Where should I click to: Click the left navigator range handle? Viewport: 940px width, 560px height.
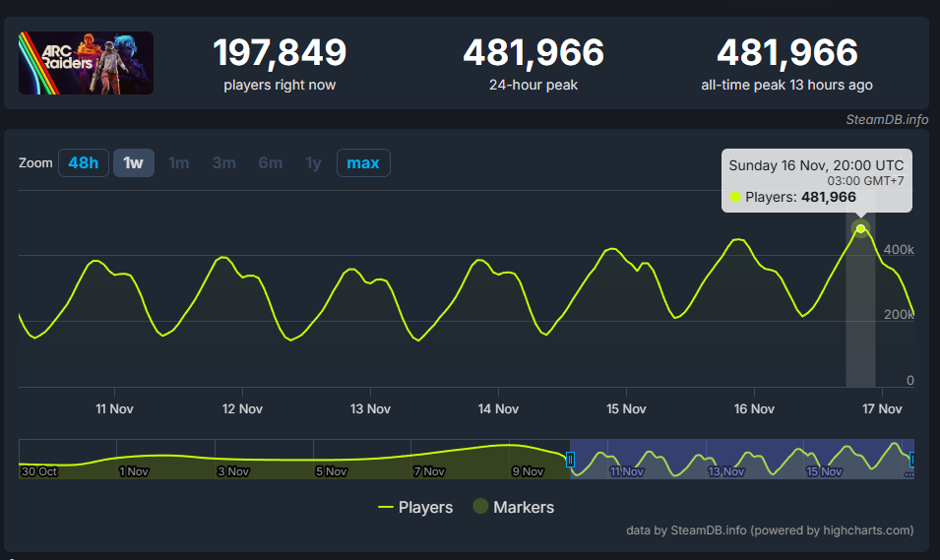click(x=570, y=459)
